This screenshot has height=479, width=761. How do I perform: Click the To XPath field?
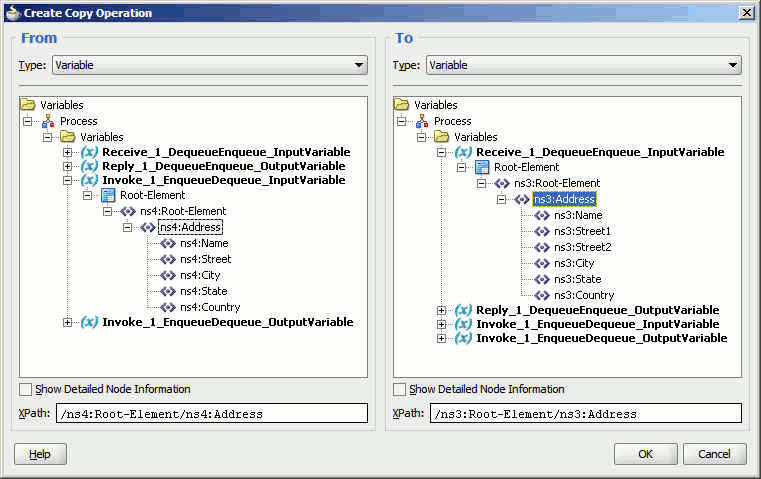586,413
